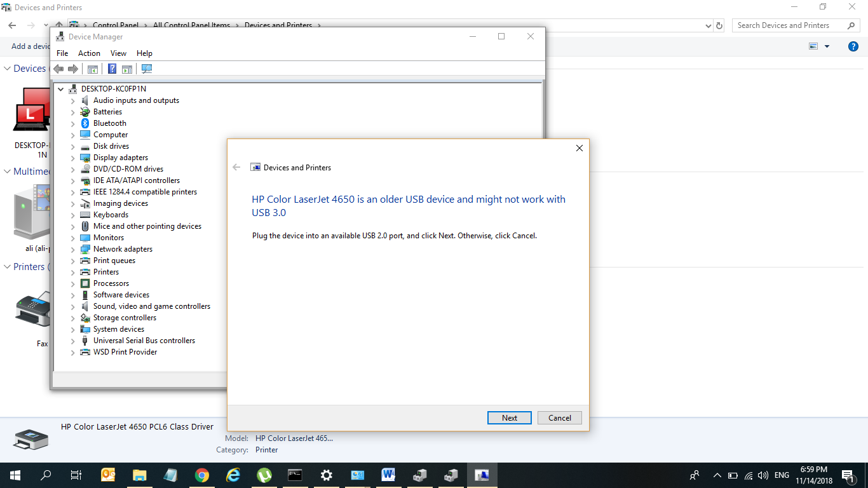The image size is (868, 488).
Task: Close the HP Color LaserJet dialog
Action: (579, 148)
